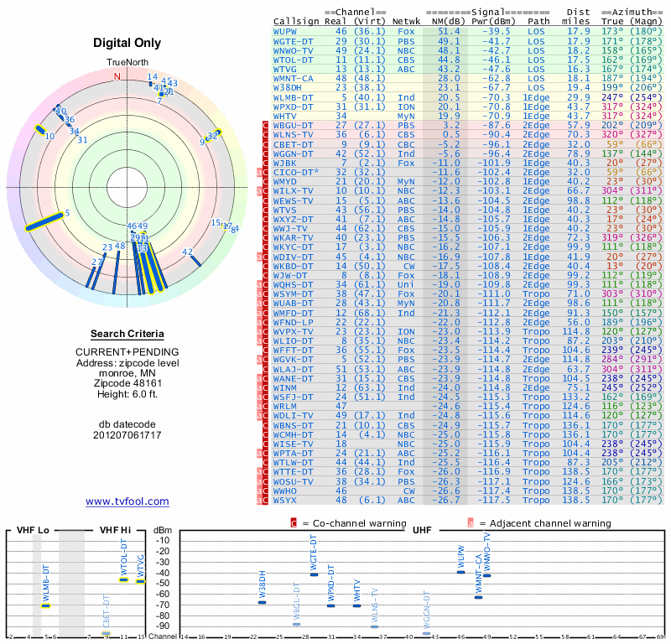Select WNWO-TV in the table
The width and height of the screenshot is (671, 644).
coord(293,50)
